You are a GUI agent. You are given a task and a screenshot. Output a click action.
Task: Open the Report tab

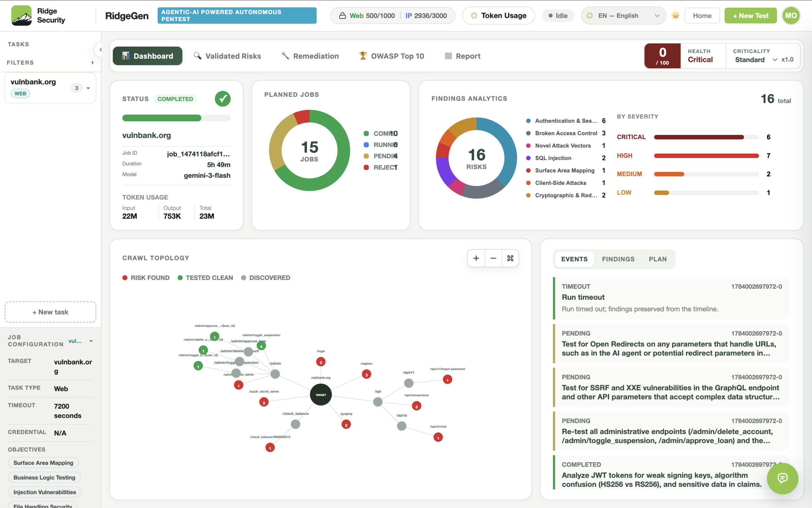click(463, 56)
